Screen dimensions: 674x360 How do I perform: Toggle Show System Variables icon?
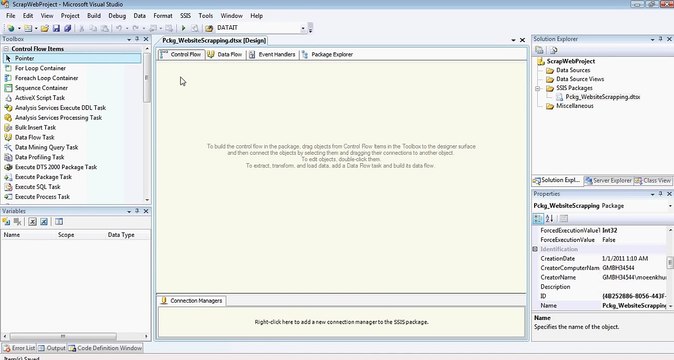tap(32, 222)
